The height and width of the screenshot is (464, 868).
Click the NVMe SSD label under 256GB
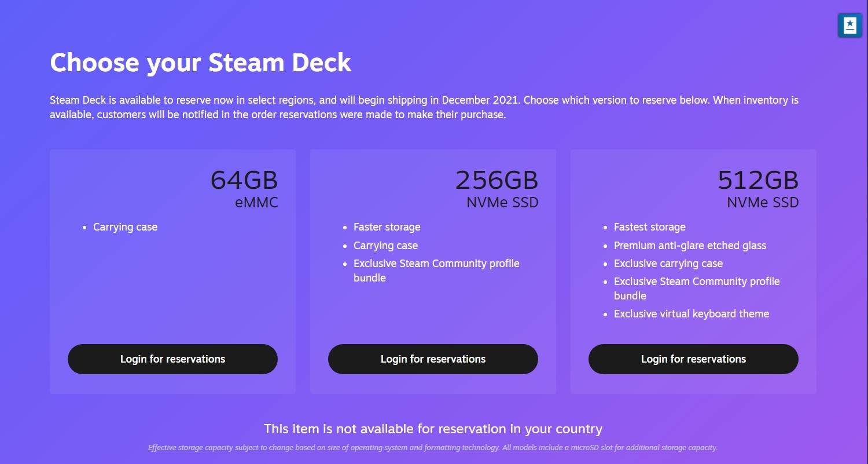[x=502, y=203]
